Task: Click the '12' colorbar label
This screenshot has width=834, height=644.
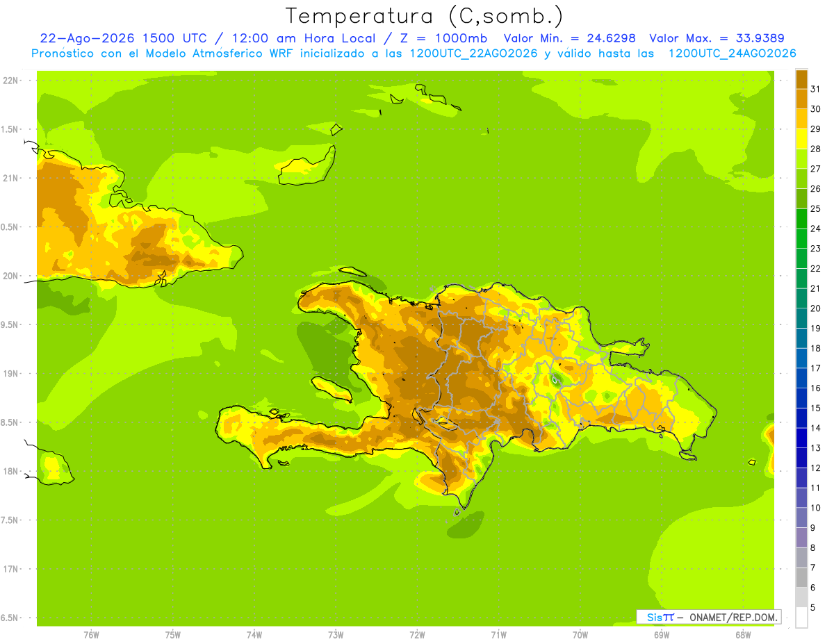Action: 815,468
